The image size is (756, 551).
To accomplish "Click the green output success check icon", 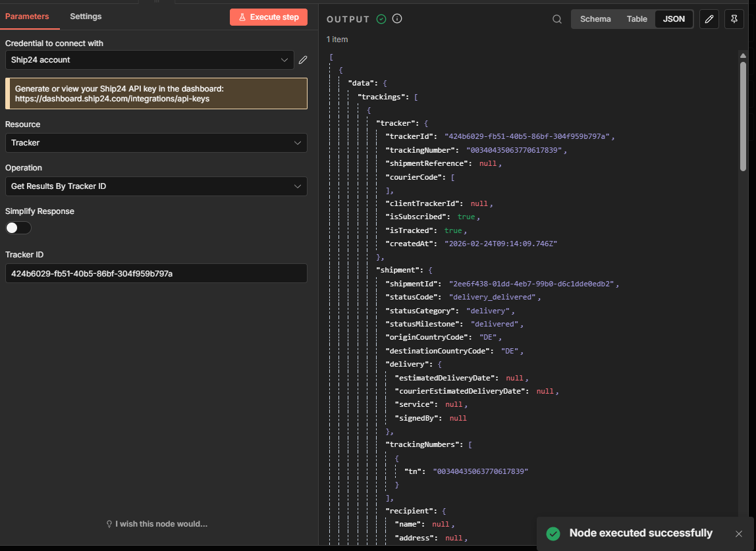I will point(381,19).
